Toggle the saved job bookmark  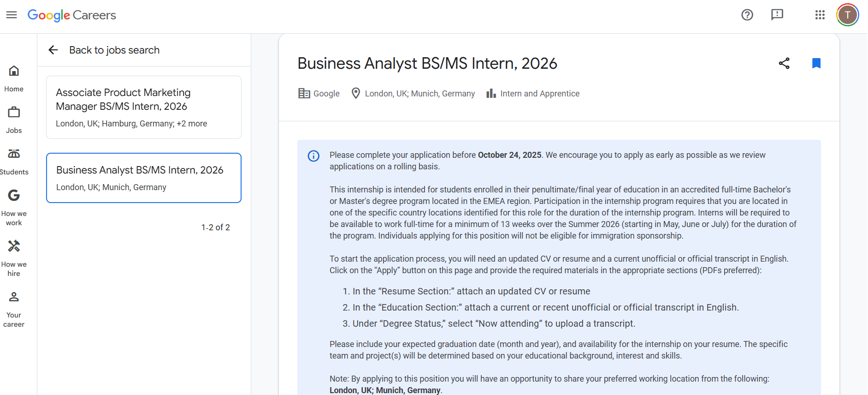tap(816, 63)
